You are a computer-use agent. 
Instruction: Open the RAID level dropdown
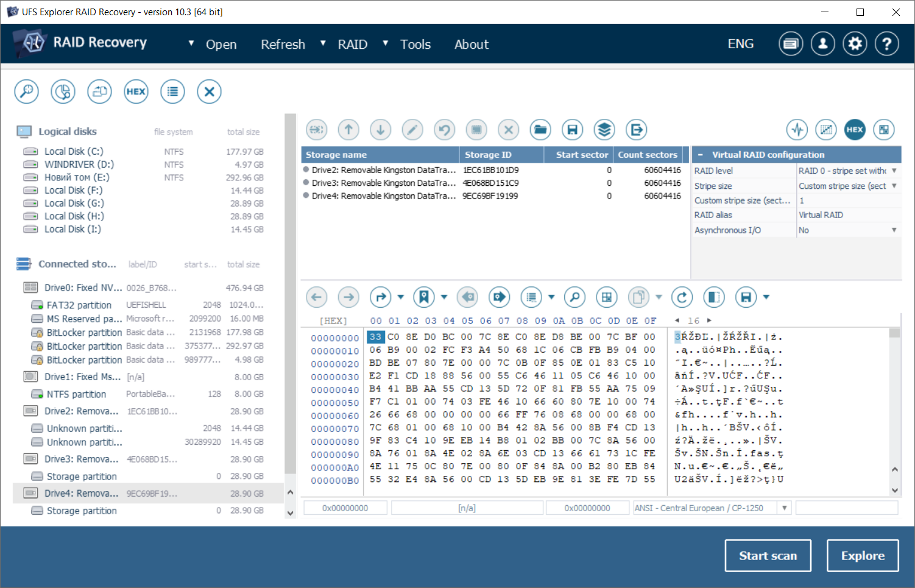tap(894, 171)
